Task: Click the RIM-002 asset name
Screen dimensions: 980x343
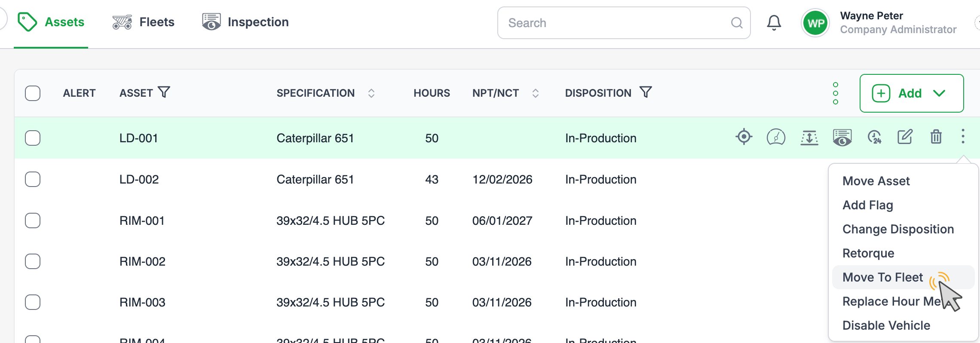Action: [x=142, y=261]
